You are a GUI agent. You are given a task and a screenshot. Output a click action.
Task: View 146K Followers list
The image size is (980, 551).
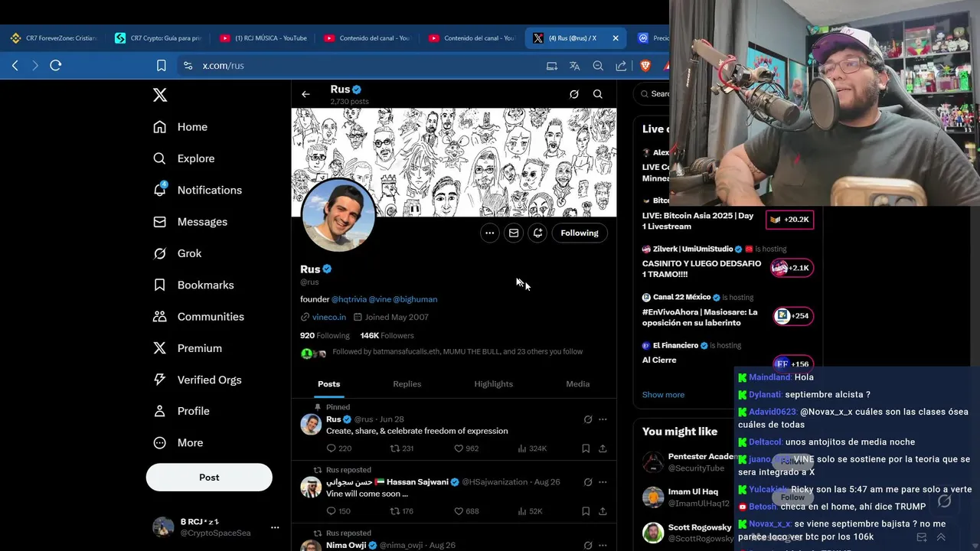(387, 335)
